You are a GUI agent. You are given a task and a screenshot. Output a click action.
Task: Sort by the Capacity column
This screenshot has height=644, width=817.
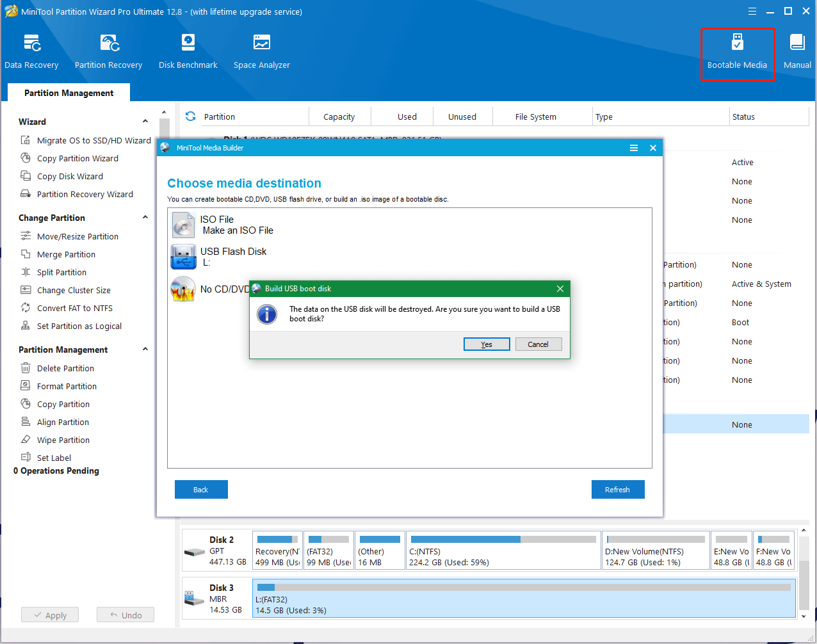click(x=339, y=117)
